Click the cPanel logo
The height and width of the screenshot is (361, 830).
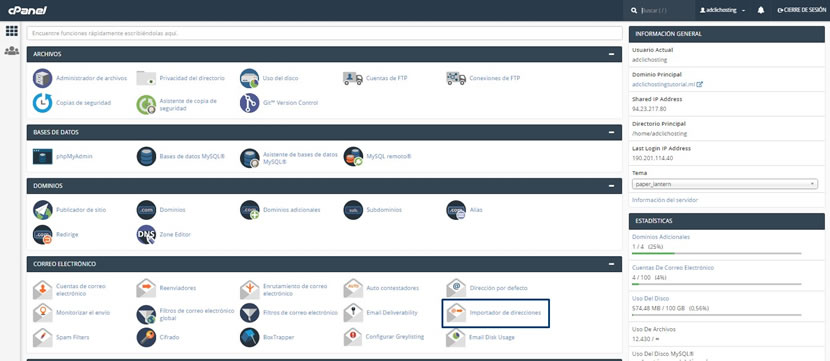[x=27, y=10]
